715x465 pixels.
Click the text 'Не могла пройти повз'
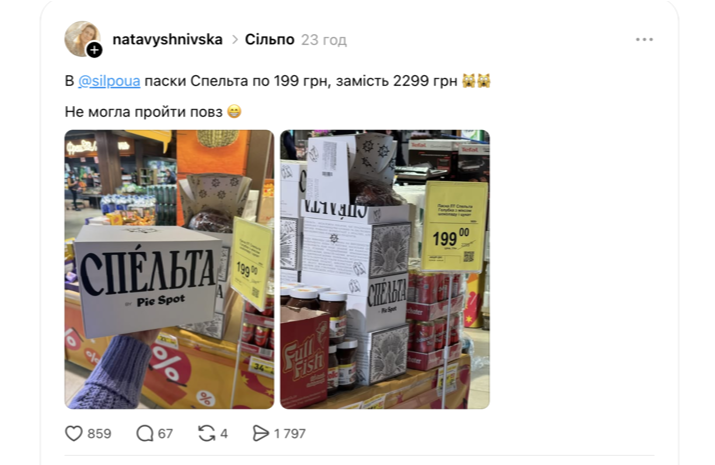(x=144, y=112)
